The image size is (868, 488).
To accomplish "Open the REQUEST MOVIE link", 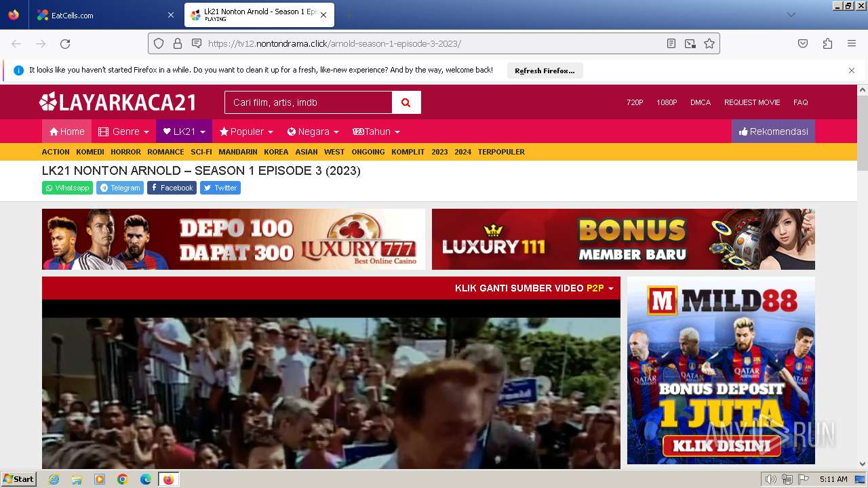I will (752, 102).
